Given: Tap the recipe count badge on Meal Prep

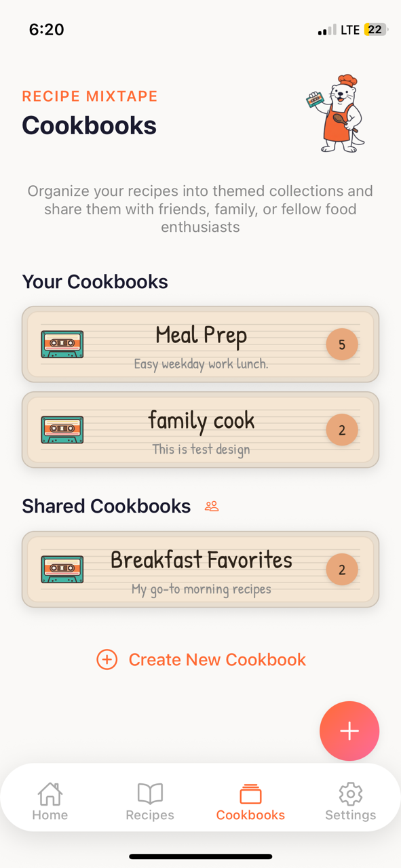Looking at the screenshot, I should (342, 344).
